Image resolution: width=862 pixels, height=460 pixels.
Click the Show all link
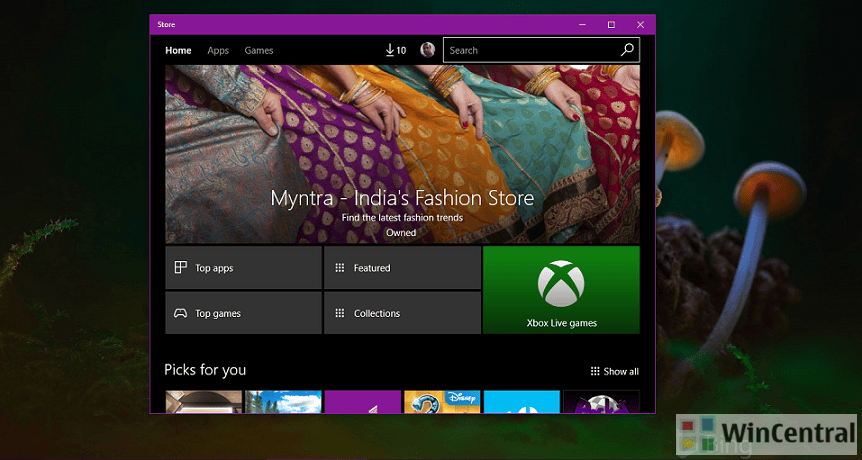[615, 372]
